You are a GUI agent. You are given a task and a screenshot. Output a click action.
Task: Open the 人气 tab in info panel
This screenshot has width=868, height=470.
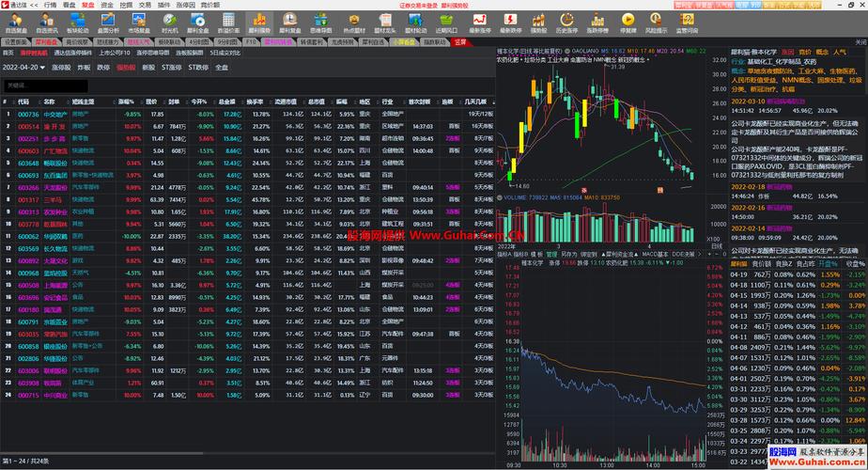(839, 52)
